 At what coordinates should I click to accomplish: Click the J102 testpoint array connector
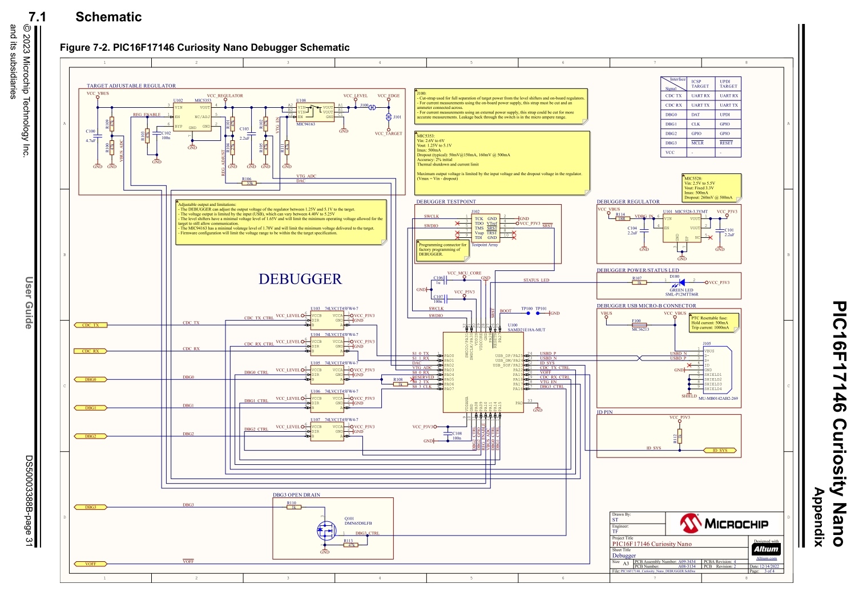[x=486, y=228]
